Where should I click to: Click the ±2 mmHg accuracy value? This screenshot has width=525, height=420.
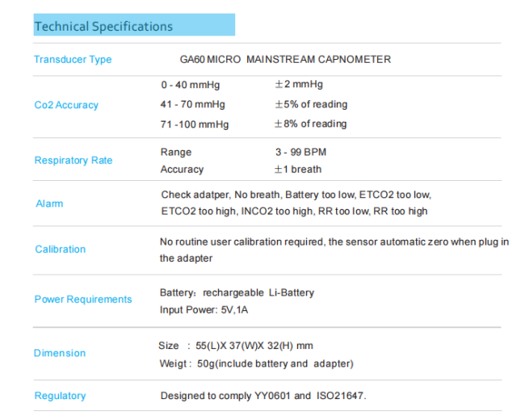299,85
